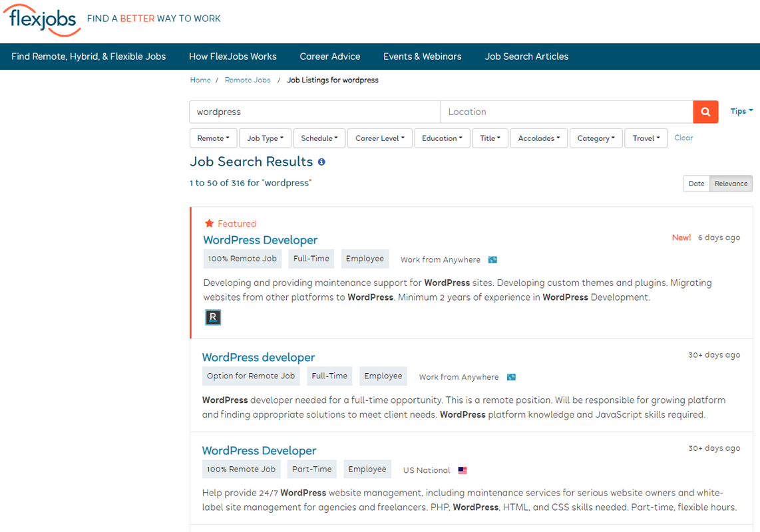Click Employee tag on the part-time listing

pos(367,469)
